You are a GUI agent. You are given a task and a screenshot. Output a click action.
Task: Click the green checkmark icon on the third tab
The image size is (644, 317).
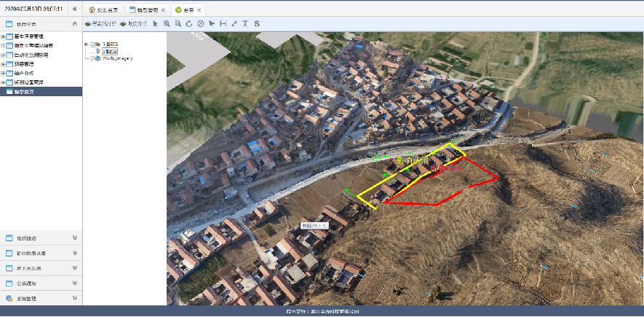178,10
